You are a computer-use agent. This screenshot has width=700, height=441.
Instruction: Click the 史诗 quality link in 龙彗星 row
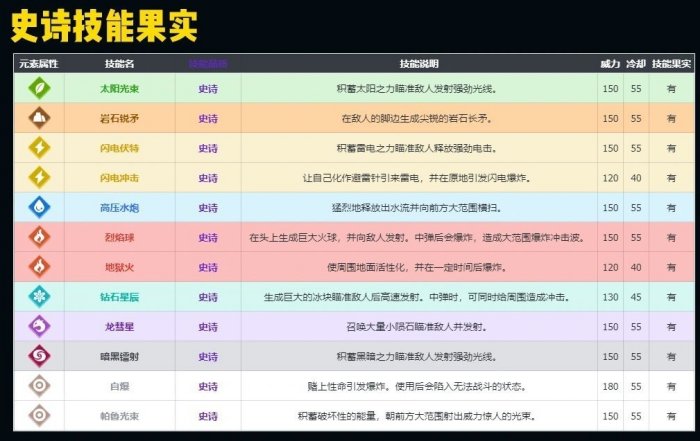[208, 327]
